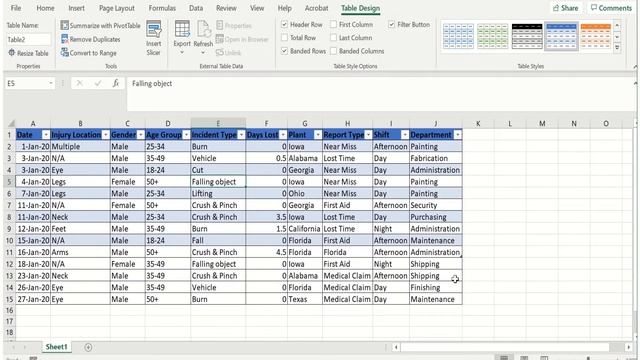Click the Insert Slicer icon
Viewport: 640px width, 360px height.
[153, 29]
